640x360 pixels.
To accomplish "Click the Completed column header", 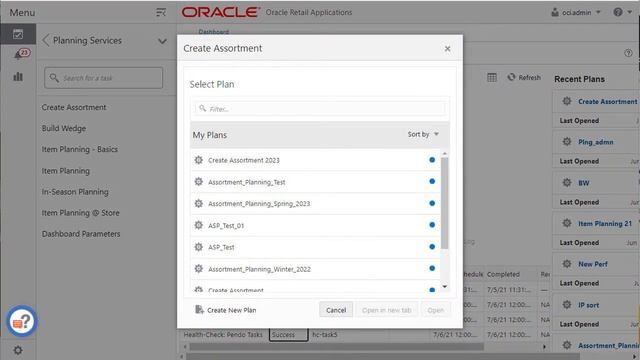I will coord(503,274).
